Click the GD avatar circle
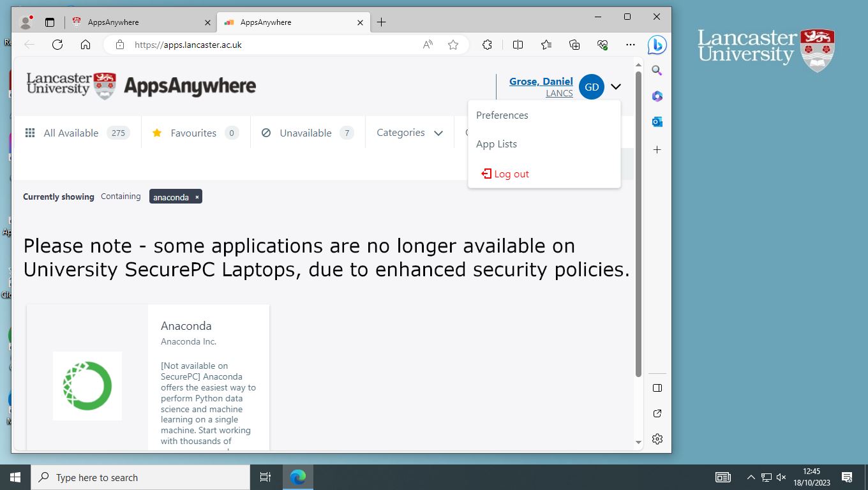The height and width of the screenshot is (490, 868). 592,87
